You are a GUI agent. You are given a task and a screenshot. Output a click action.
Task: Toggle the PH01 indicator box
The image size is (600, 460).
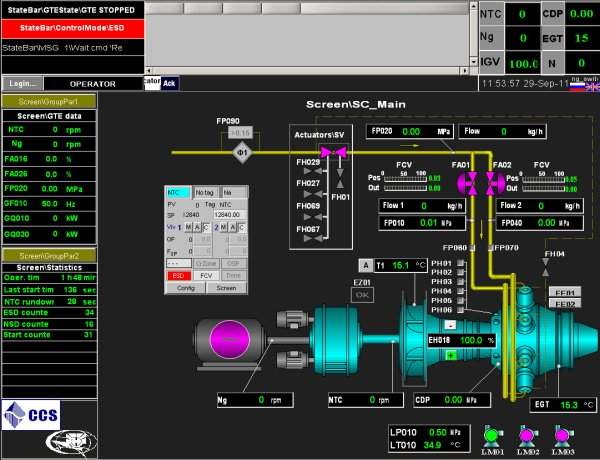[460, 262]
